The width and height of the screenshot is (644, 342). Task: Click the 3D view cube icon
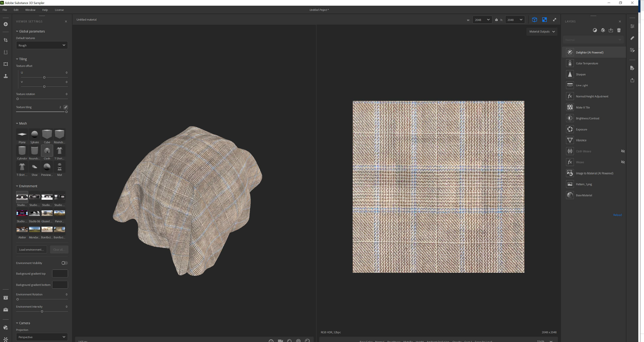(x=534, y=20)
